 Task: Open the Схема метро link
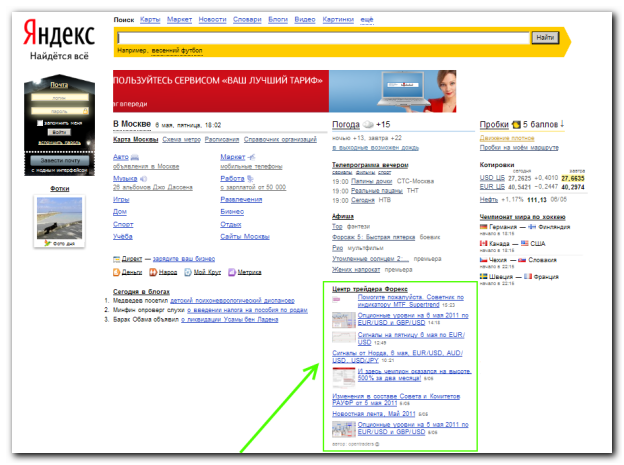click(x=181, y=139)
